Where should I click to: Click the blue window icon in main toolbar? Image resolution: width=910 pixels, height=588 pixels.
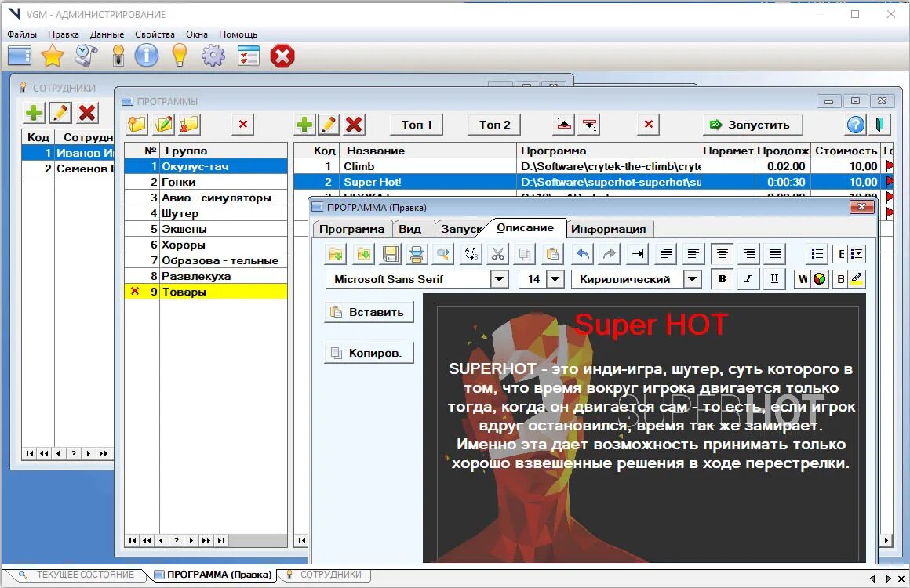point(19,56)
